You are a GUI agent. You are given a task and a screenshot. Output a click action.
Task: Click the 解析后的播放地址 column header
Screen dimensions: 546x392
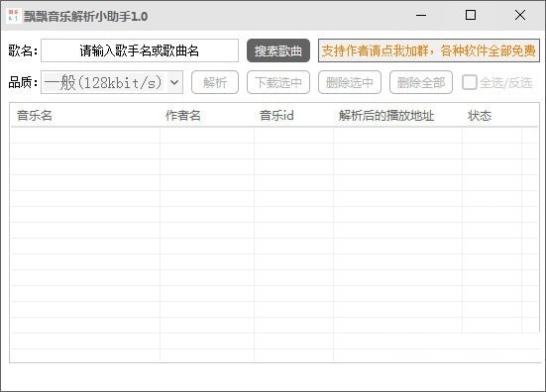tap(397, 115)
